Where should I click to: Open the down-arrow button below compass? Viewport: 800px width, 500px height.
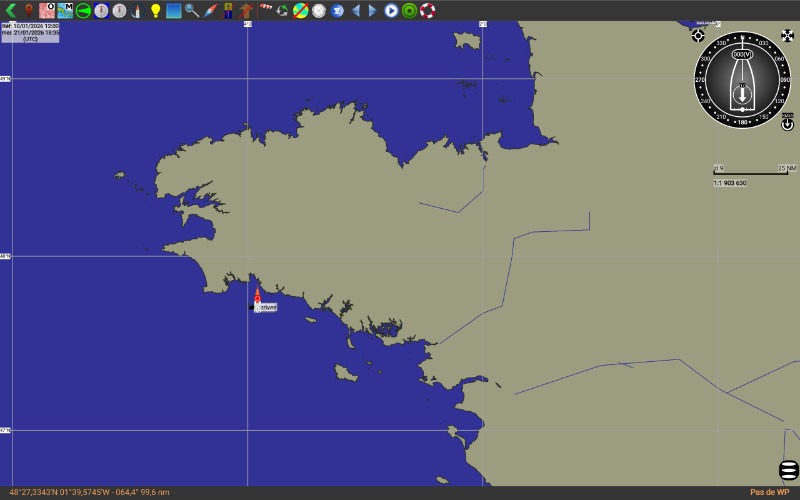pyautogui.click(x=787, y=124)
